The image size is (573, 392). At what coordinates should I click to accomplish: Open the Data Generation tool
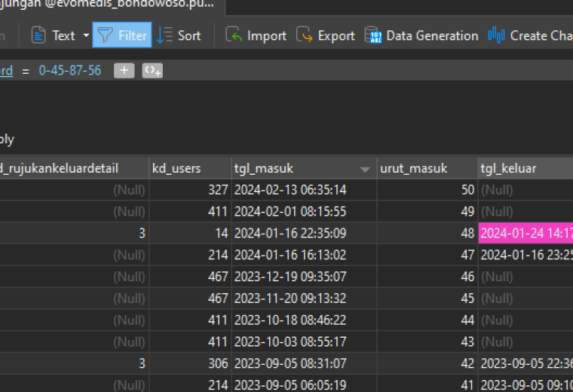click(x=421, y=35)
